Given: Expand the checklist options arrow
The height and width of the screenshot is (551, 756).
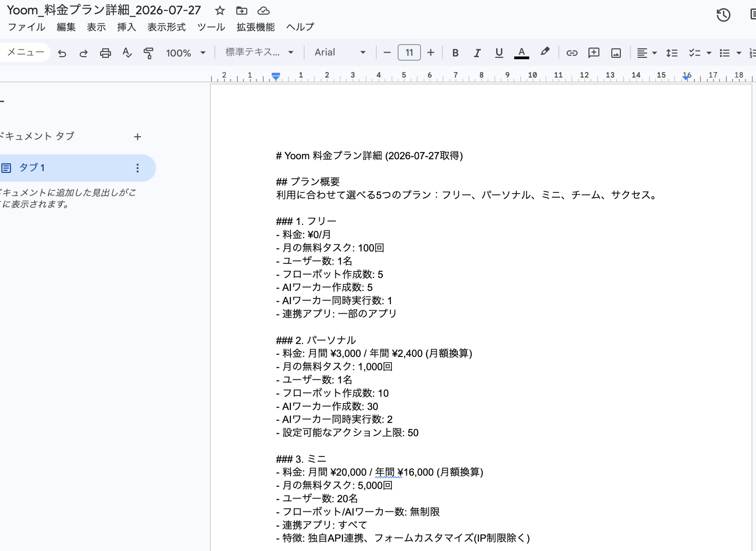Looking at the screenshot, I should point(709,53).
